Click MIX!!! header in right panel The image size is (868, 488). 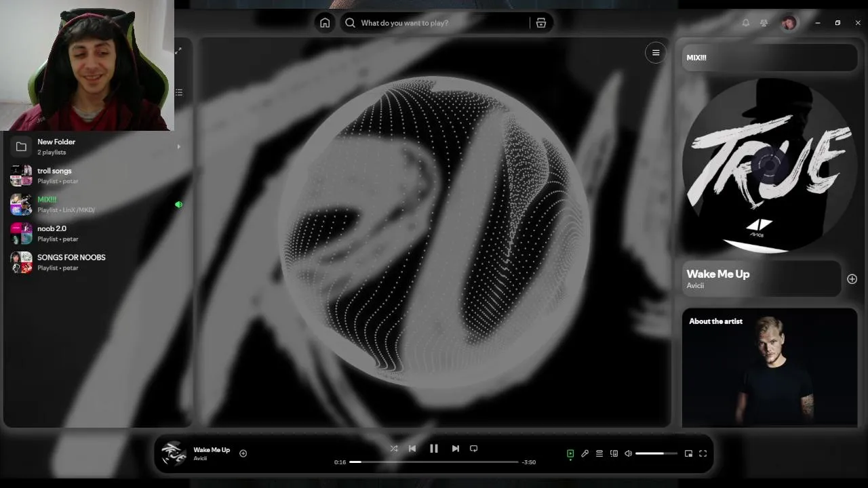coord(696,58)
